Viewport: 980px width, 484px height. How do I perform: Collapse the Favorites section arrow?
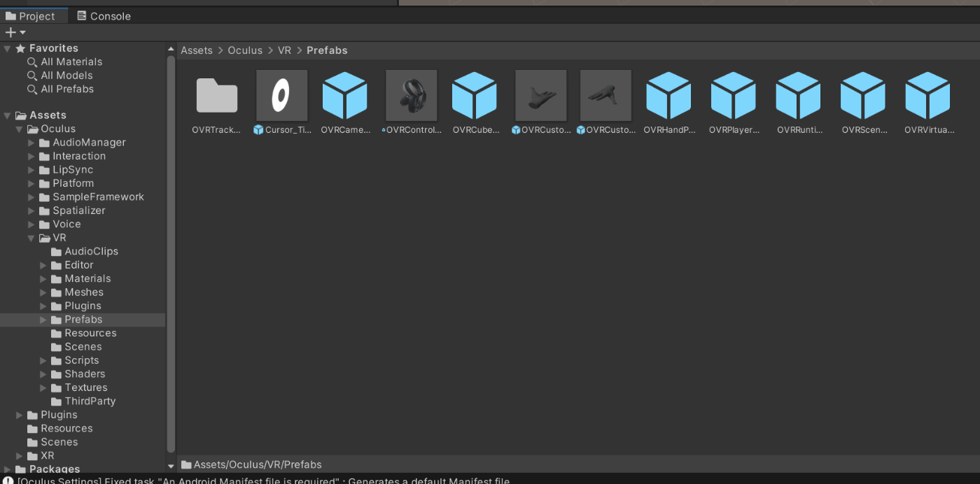pyautogui.click(x=7, y=48)
